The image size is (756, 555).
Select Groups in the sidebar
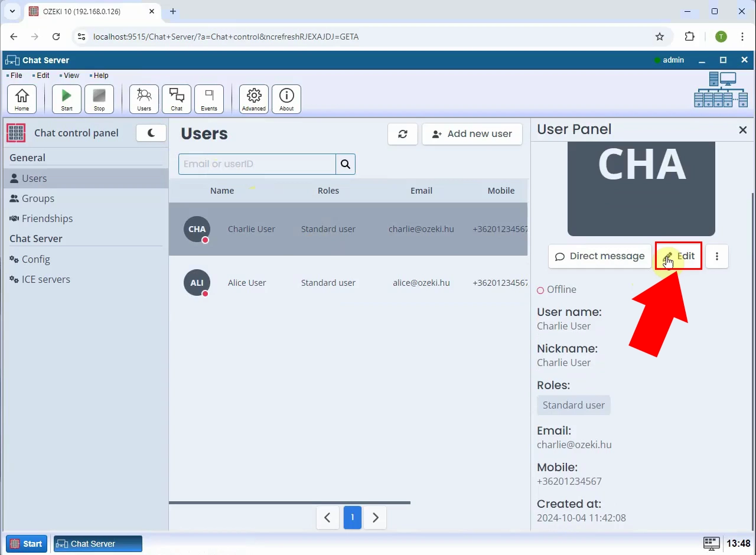coord(86,198)
